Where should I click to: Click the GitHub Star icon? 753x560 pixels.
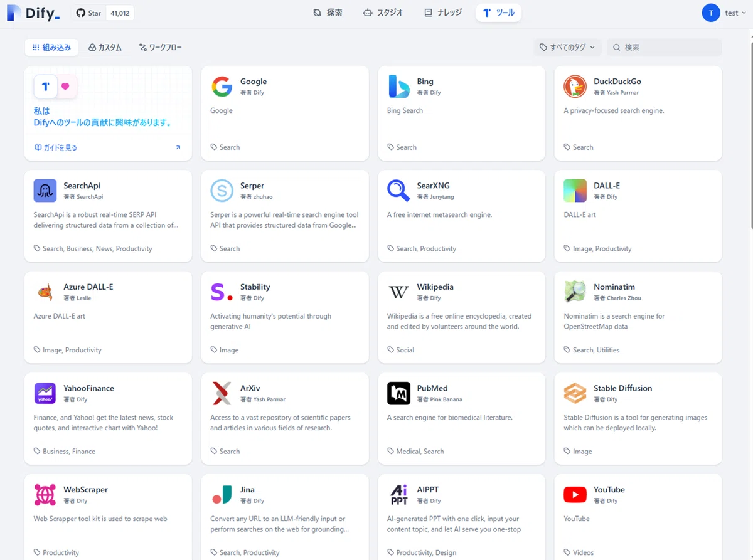click(x=80, y=13)
